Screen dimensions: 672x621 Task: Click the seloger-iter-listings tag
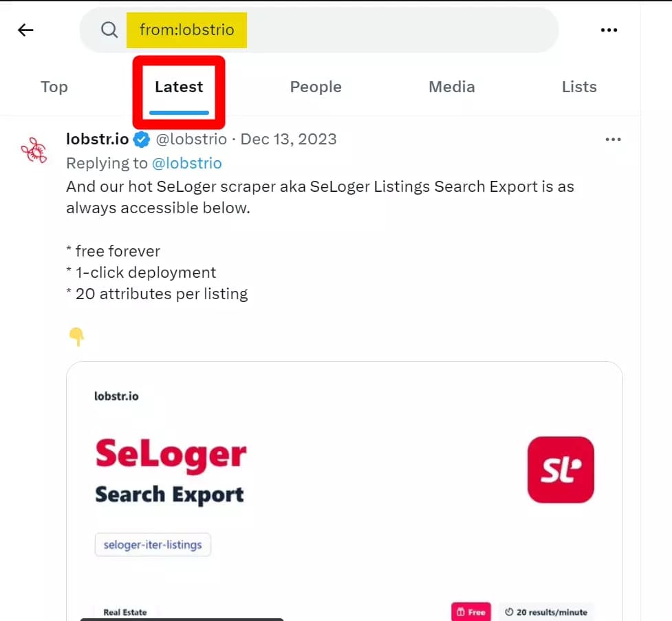point(152,544)
